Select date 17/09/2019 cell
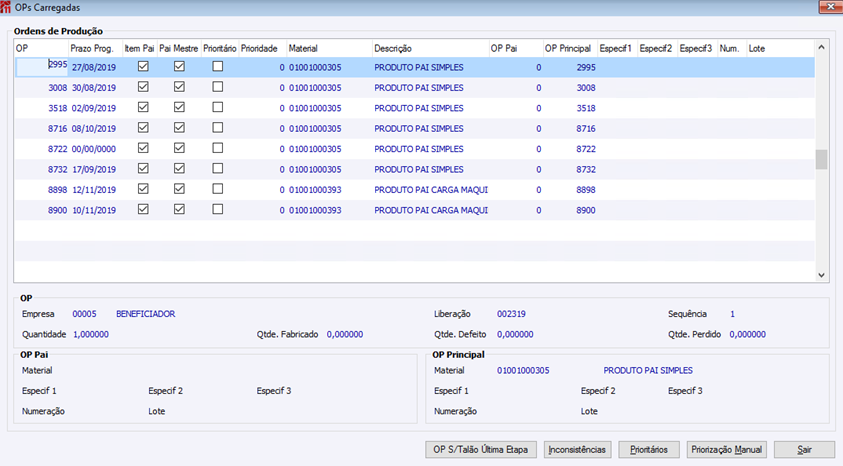This screenshot has width=843, height=466. tap(94, 169)
